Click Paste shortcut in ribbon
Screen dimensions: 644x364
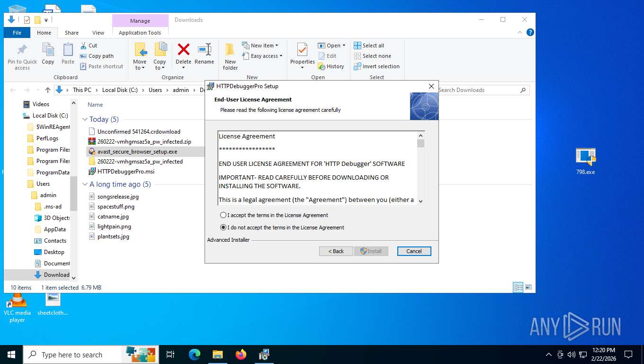click(101, 66)
